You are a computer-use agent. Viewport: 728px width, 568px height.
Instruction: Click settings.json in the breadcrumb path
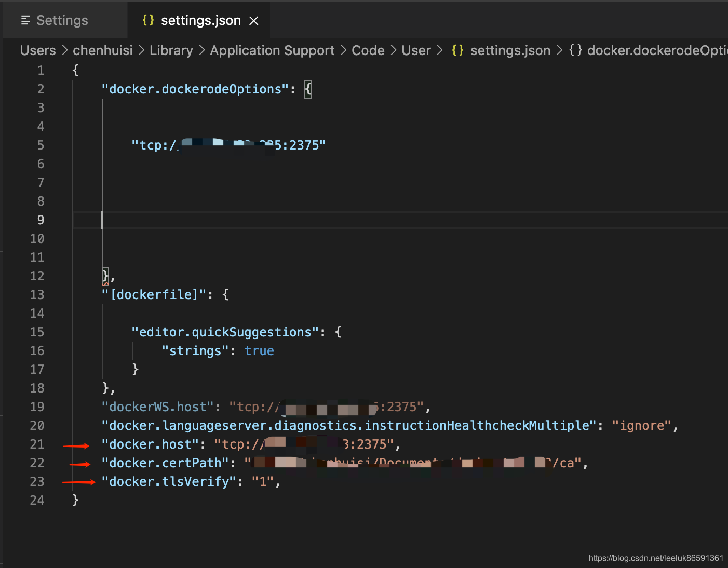coord(510,50)
